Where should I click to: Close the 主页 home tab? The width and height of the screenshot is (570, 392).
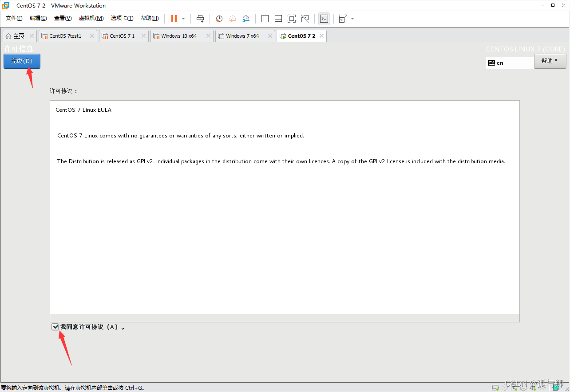pyautogui.click(x=32, y=36)
